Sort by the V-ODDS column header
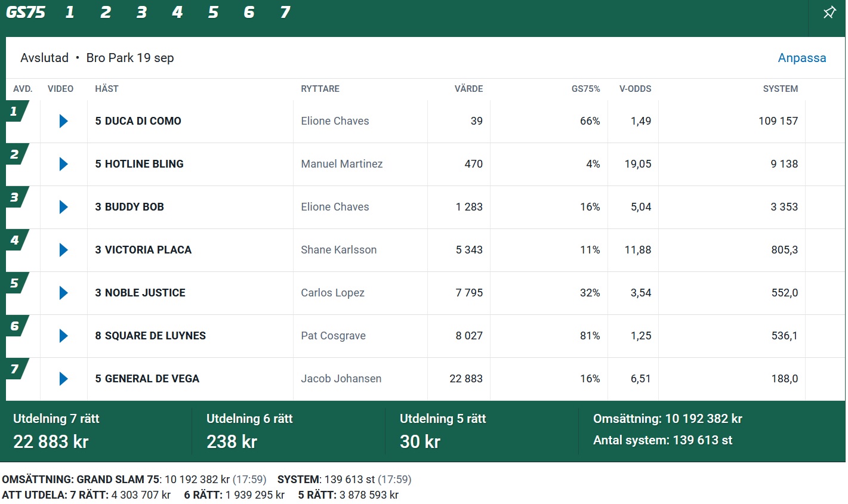Image resolution: width=848 pixels, height=504 pixels. point(635,89)
